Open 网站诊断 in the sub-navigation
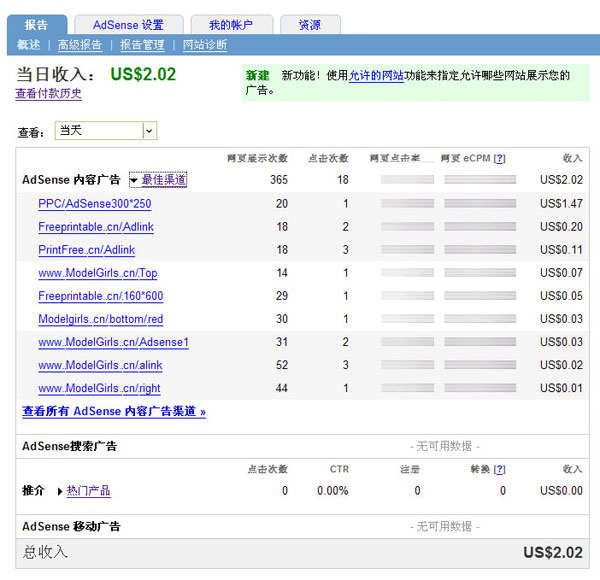Screen dimensions: 600x580 click(x=205, y=45)
